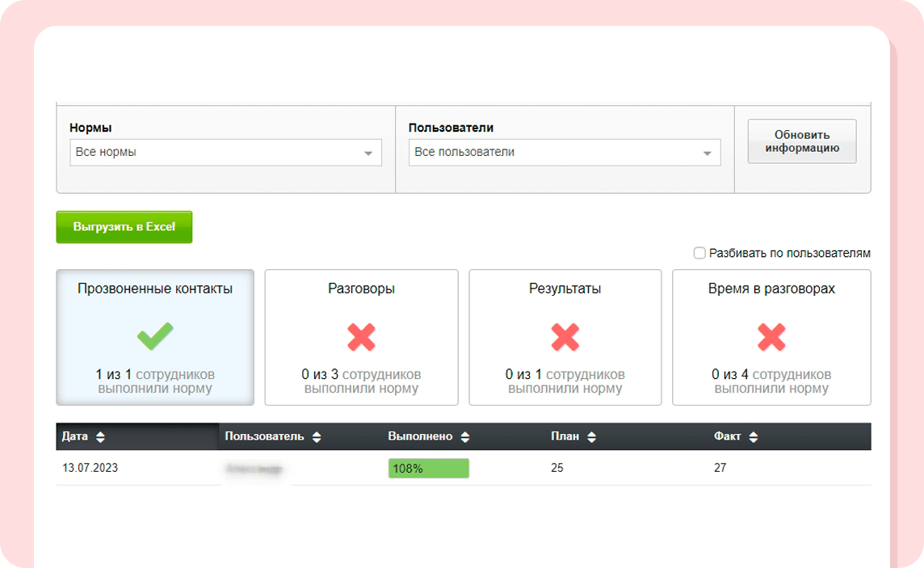Sort by План column arrows

click(x=592, y=436)
